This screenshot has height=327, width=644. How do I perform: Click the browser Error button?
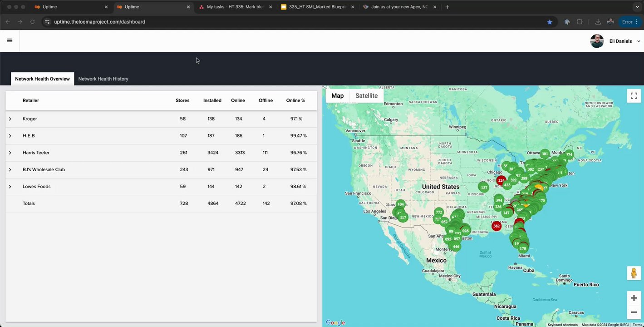click(629, 22)
